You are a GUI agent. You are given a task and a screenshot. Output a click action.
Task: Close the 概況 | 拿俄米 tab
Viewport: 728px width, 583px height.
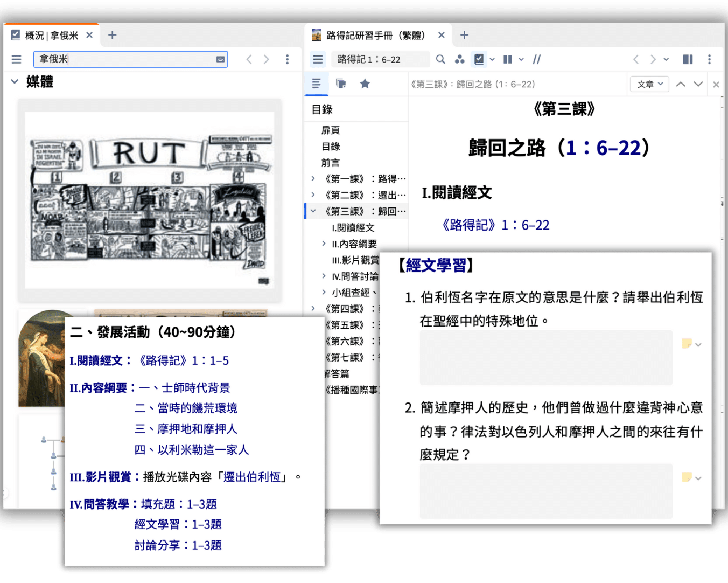coord(89,35)
